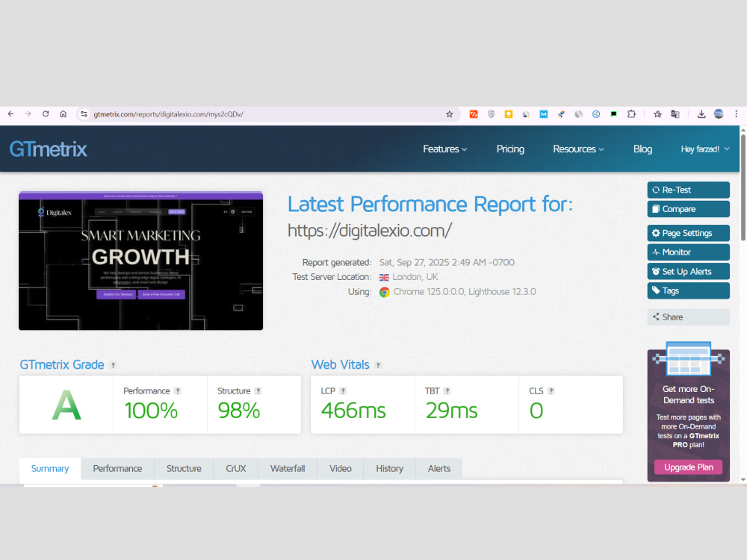
Task: Show help for CLS metric
Action: tap(551, 391)
